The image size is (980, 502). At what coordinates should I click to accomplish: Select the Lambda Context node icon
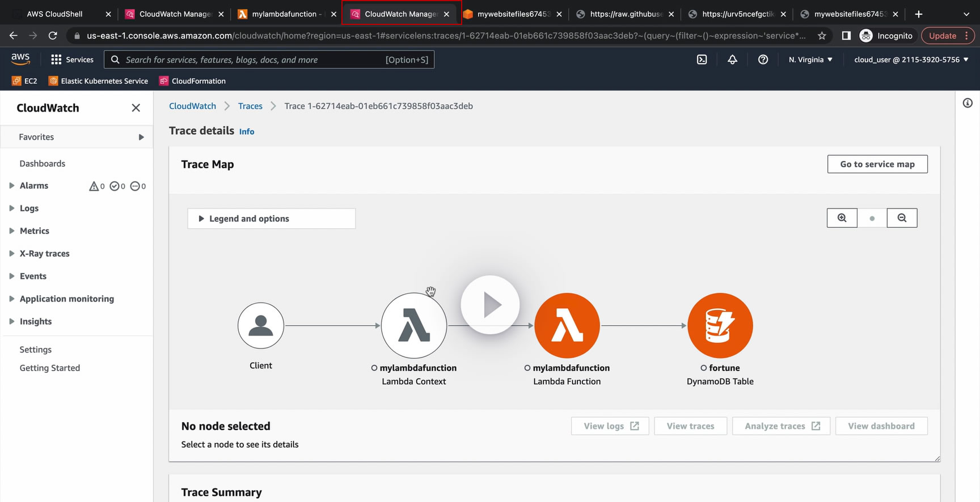tap(413, 326)
